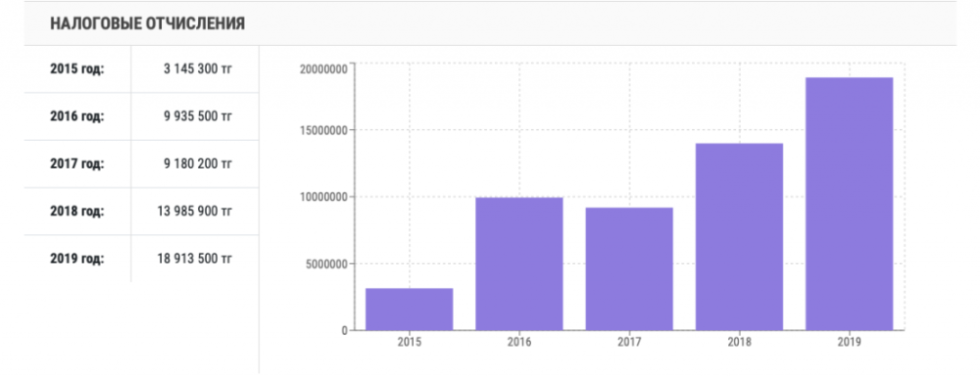
Task: Select the 2018 год row label
Action: pos(76,211)
